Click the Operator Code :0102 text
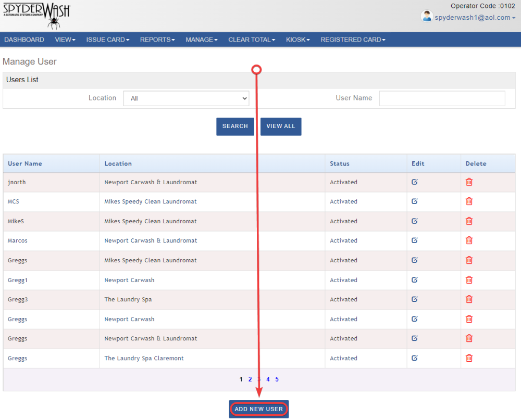The image size is (521, 420). (x=483, y=6)
